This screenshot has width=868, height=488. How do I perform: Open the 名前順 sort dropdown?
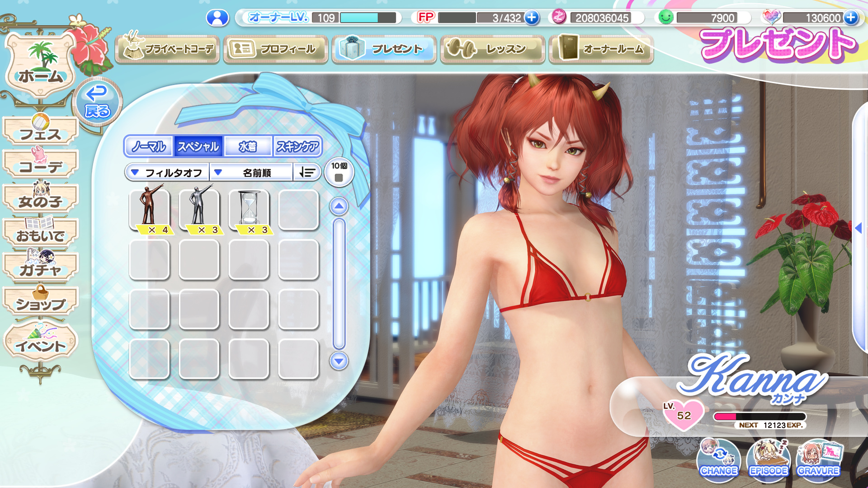tap(251, 173)
